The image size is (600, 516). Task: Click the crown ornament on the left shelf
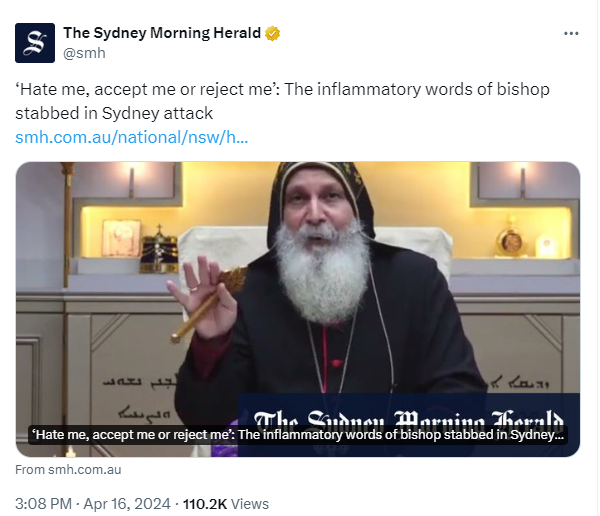pyautogui.click(x=159, y=249)
